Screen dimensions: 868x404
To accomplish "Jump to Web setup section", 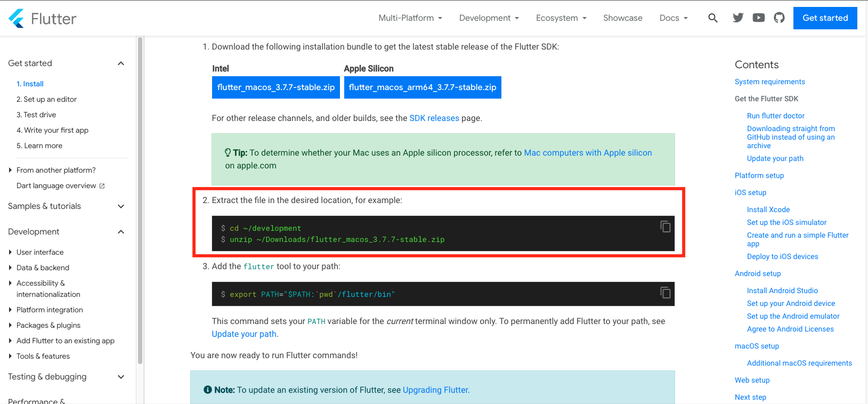I will [x=752, y=380].
